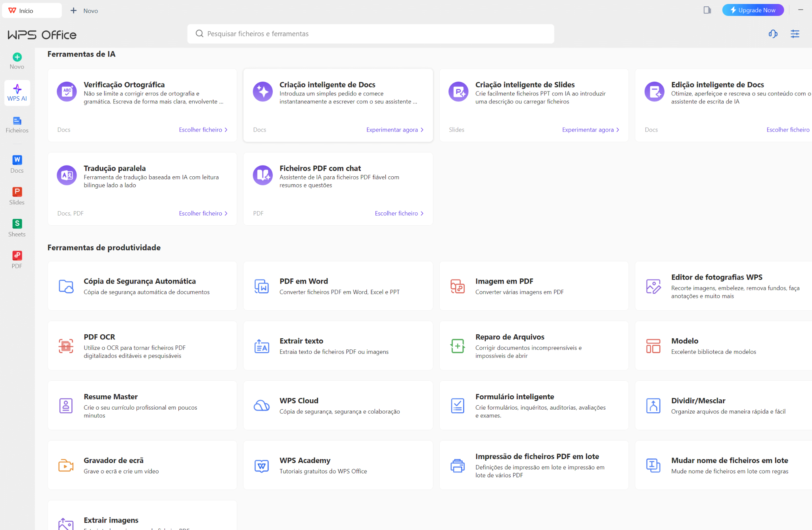Image resolution: width=812 pixels, height=530 pixels.
Task: Click the PDF OCR icon
Action: coord(66,346)
